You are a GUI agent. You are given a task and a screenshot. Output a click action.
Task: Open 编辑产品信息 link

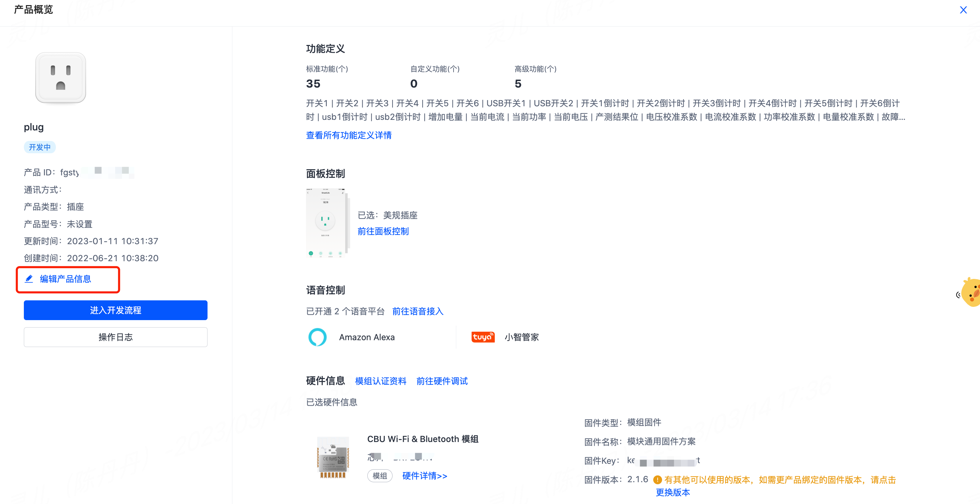click(x=65, y=279)
